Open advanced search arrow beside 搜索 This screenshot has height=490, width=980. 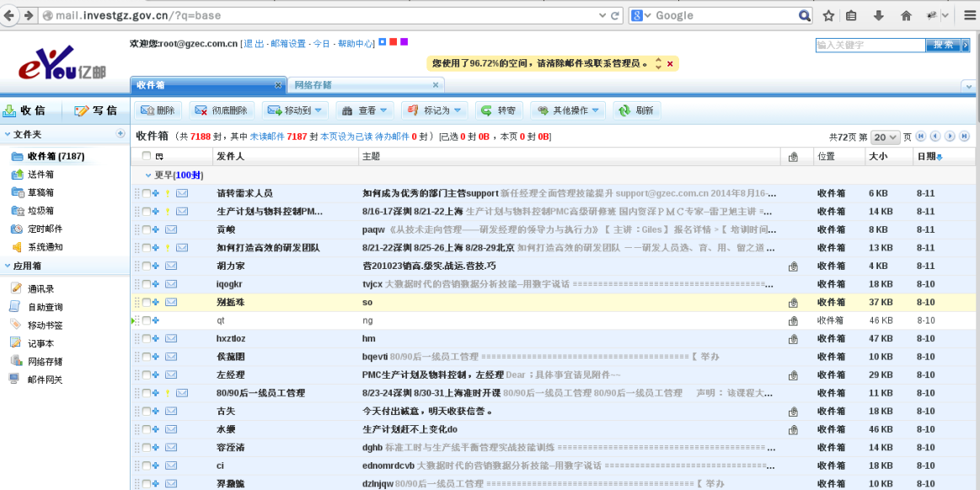coord(966,45)
